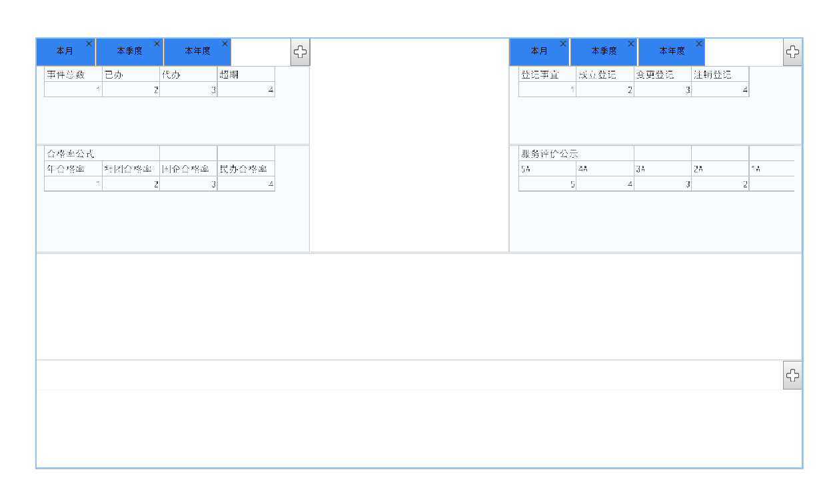This screenshot has width=833, height=504.
Task: Click value 4 under 注销登记
Action: coord(720,90)
